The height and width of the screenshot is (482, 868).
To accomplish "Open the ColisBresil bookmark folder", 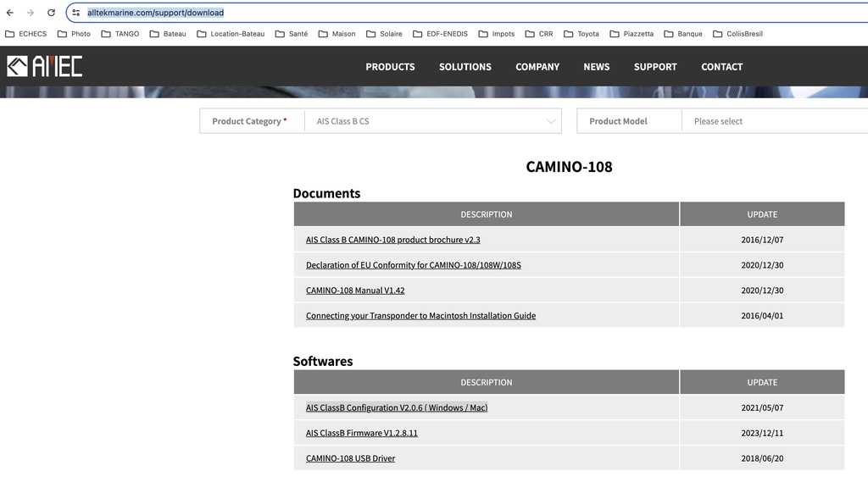I will (738, 34).
